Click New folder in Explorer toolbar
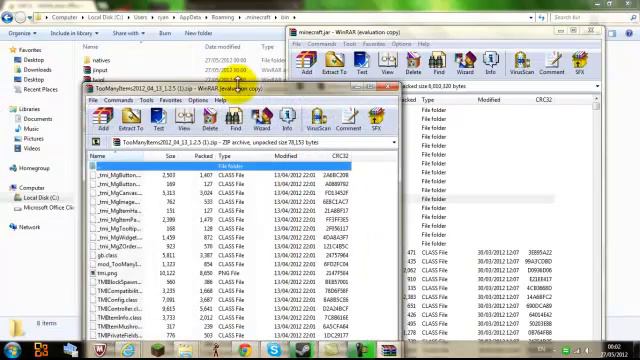 198,33
